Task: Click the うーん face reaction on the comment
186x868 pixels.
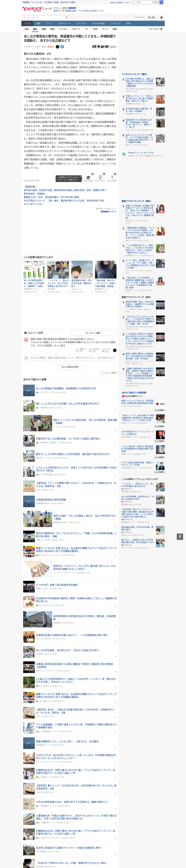Action: click(x=103, y=350)
